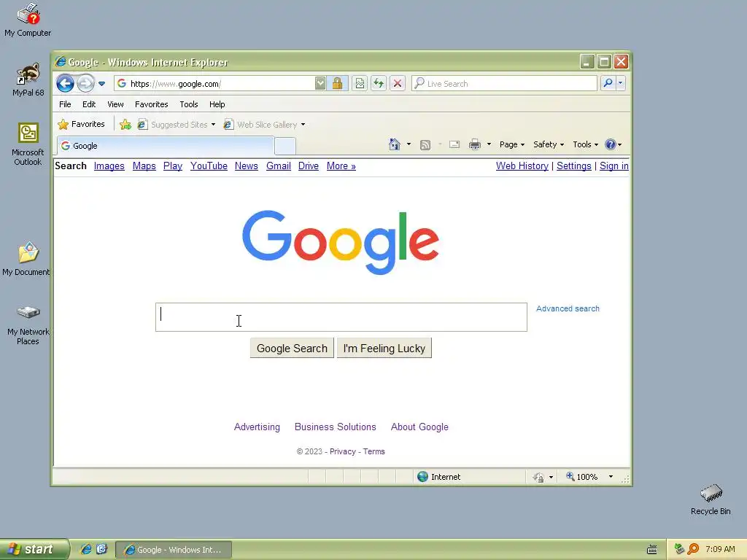Image resolution: width=747 pixels, height=560 pixels.
Task: Click the Home icon in command bar
Action: [x=395, y=144]
